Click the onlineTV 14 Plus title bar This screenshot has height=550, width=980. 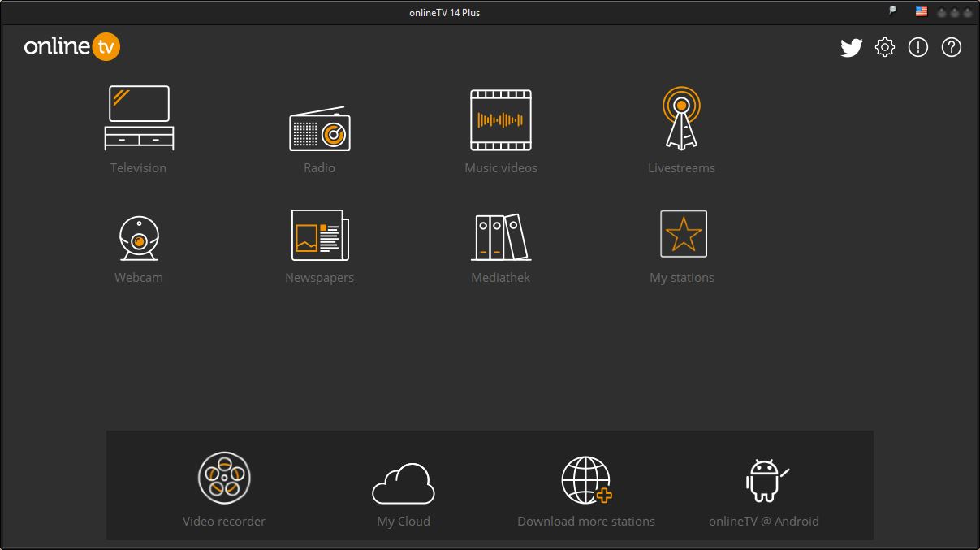tap(445, 12)
